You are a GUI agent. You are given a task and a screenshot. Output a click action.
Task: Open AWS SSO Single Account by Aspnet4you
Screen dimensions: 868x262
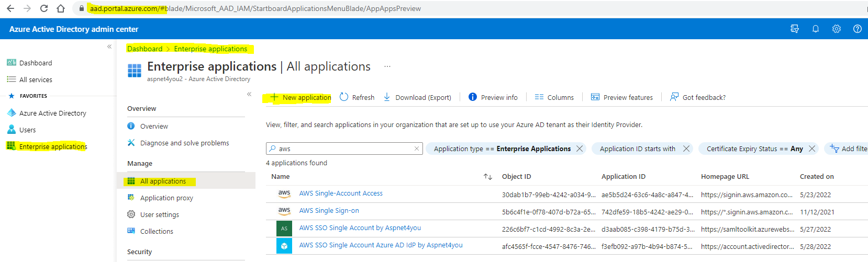[360, 228]
